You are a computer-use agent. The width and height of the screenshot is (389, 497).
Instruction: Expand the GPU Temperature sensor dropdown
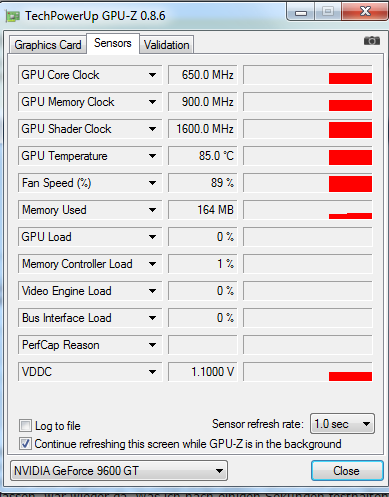(x=152, y=156)
